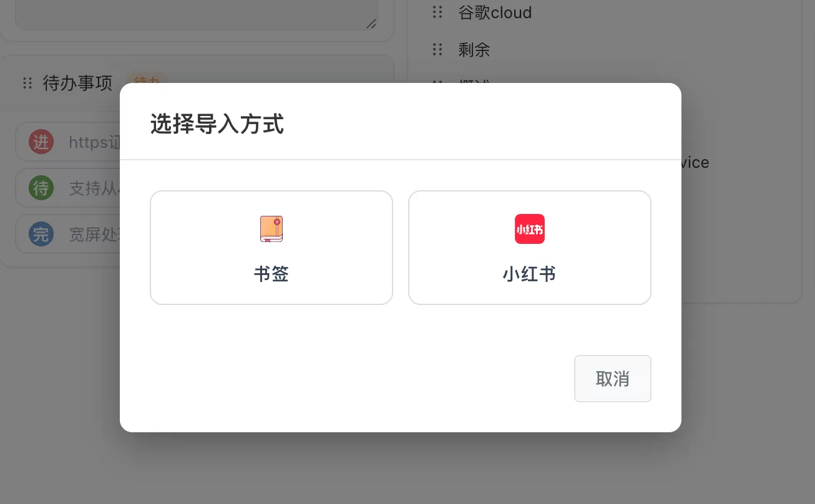Click the 选择导入方式 dialog title

(x=217, y=125)
